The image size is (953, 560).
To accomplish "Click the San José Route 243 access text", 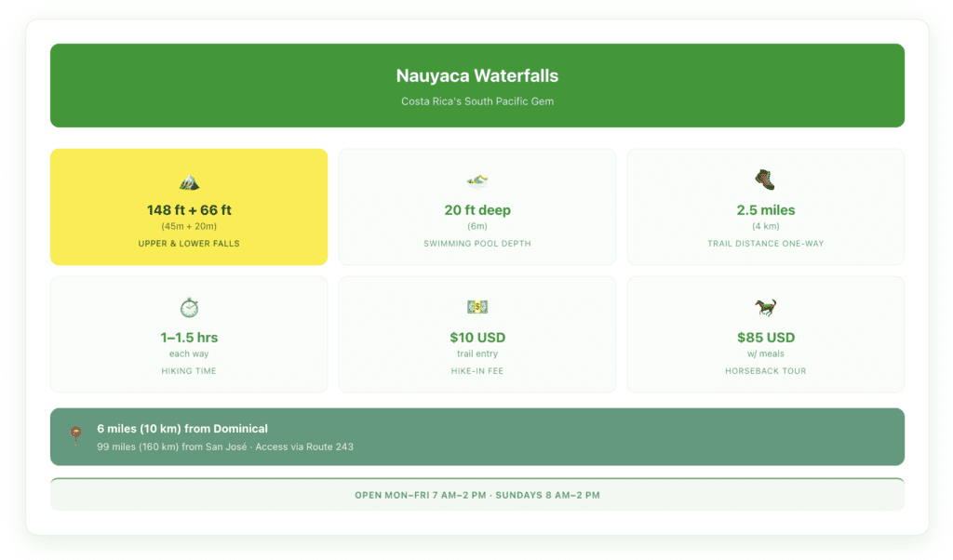I will click(x=224, y=447).
